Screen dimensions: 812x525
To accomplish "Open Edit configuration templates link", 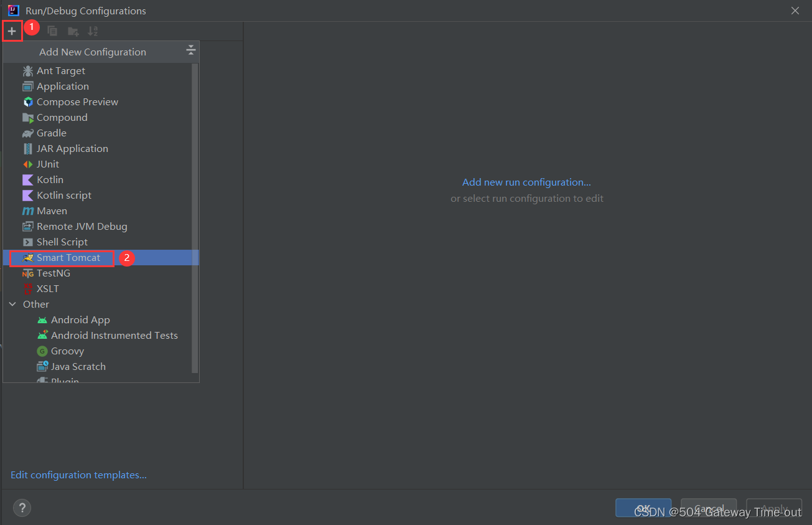I will pos(78,475).
